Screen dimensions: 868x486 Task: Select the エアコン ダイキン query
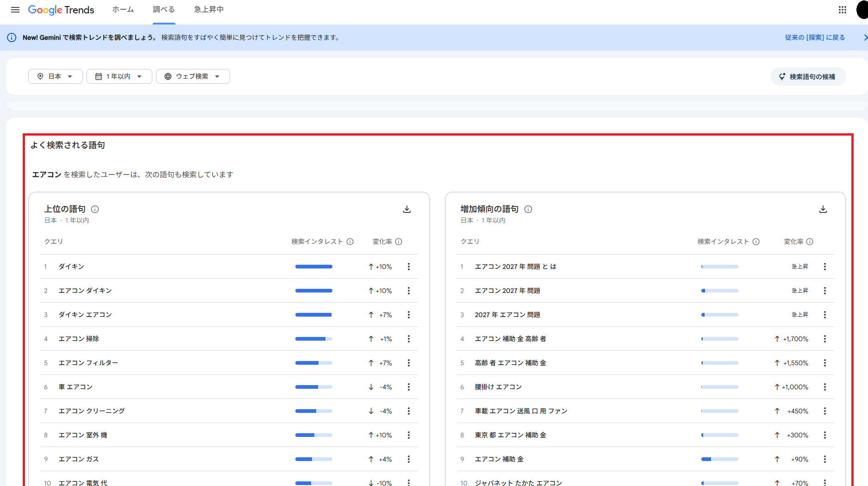(85, 291)
